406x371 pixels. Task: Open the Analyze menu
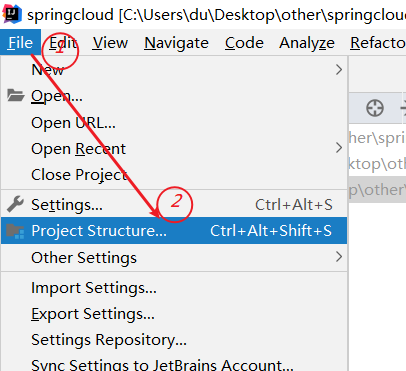(307, 43)
